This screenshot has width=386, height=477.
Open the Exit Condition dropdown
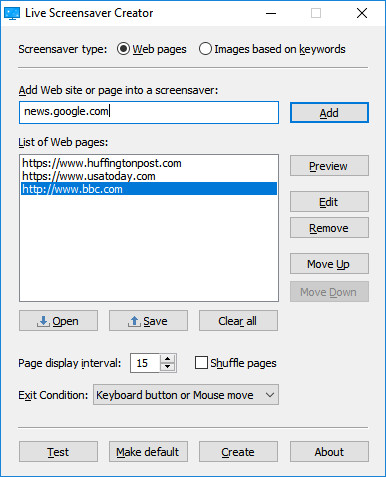(x=186, y=395)
